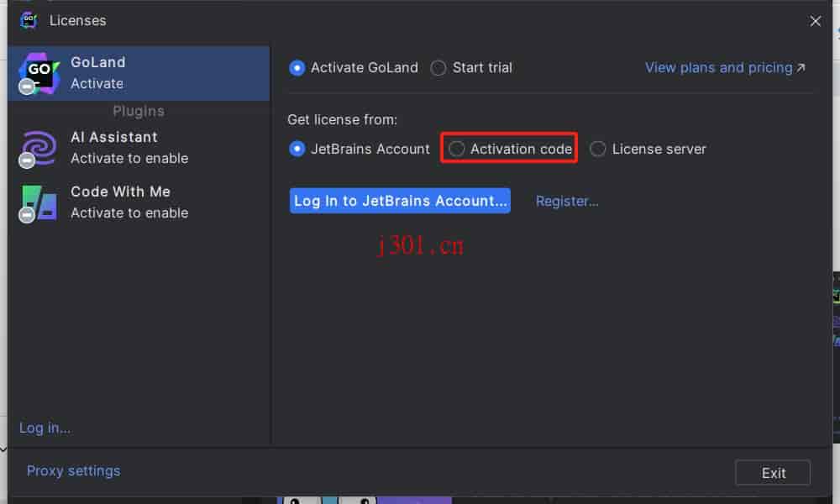Click the Licenses dialog title
This screenshot has width=840, height=504.
pos(77,20)
